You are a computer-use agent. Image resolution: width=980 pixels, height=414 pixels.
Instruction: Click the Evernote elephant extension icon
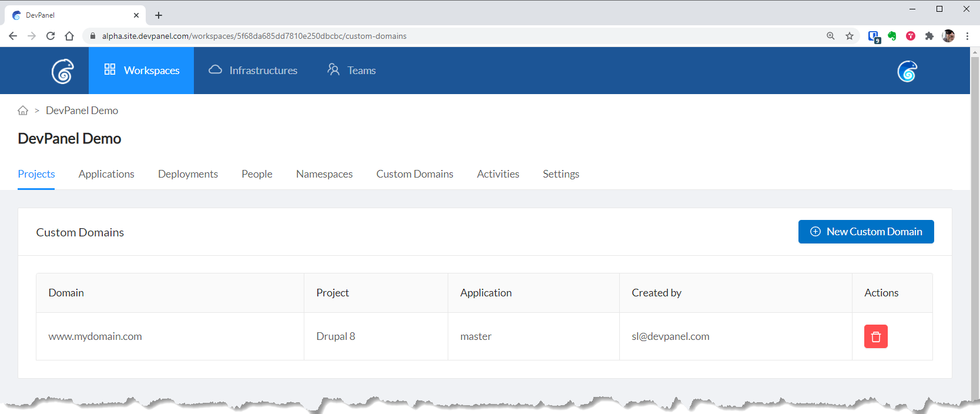click(892, 36)
